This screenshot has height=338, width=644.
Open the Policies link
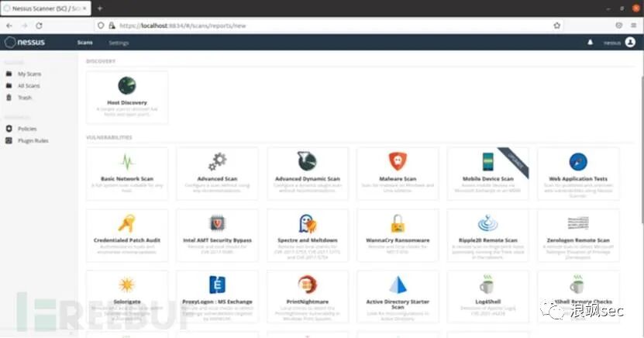(x=27, y=129)
